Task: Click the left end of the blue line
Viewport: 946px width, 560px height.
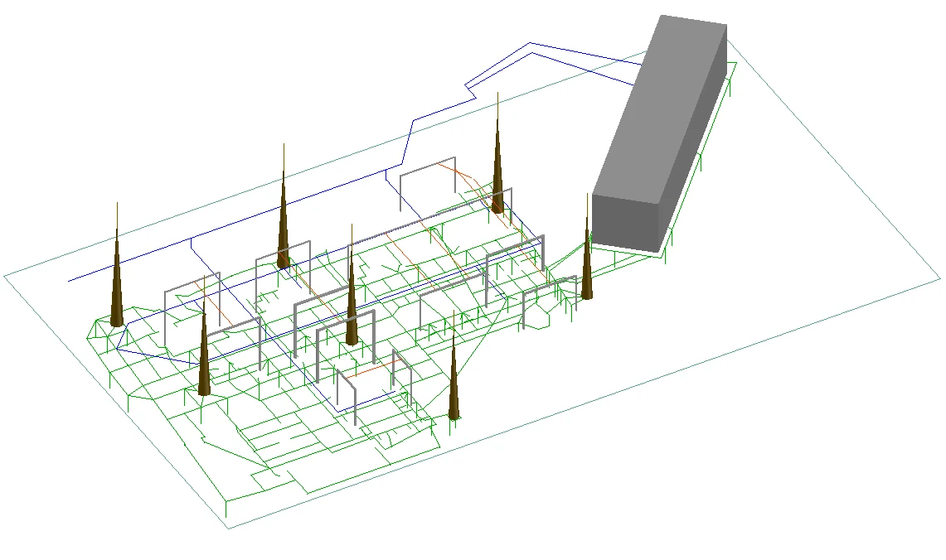Action: click(x=70, y=281)
